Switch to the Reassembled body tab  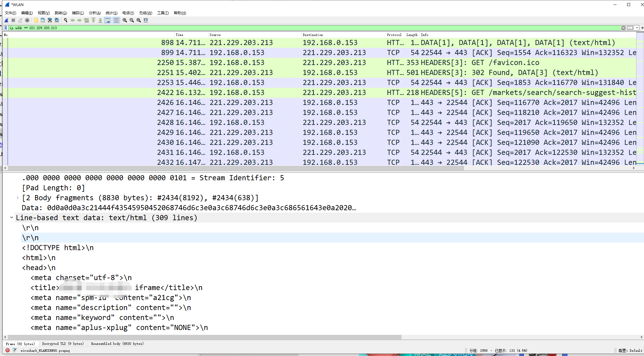tap(118, 344)
